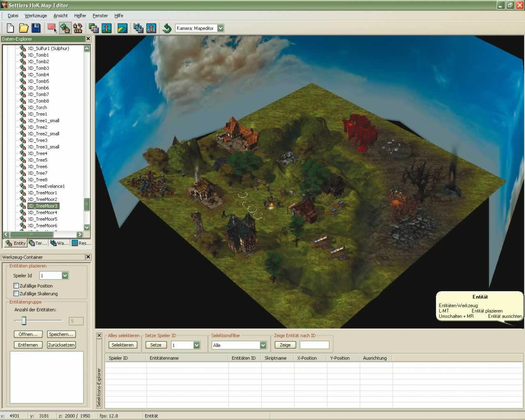This screenshot has height=420, width=525.
Task: Click the entity tree horizontal scroll right arrow
Action: 80,235
